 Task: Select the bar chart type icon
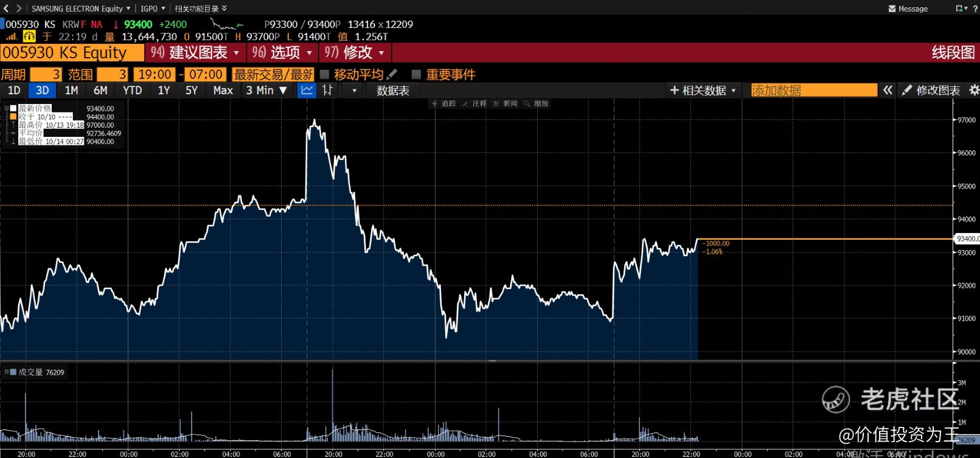click(328, 90)
